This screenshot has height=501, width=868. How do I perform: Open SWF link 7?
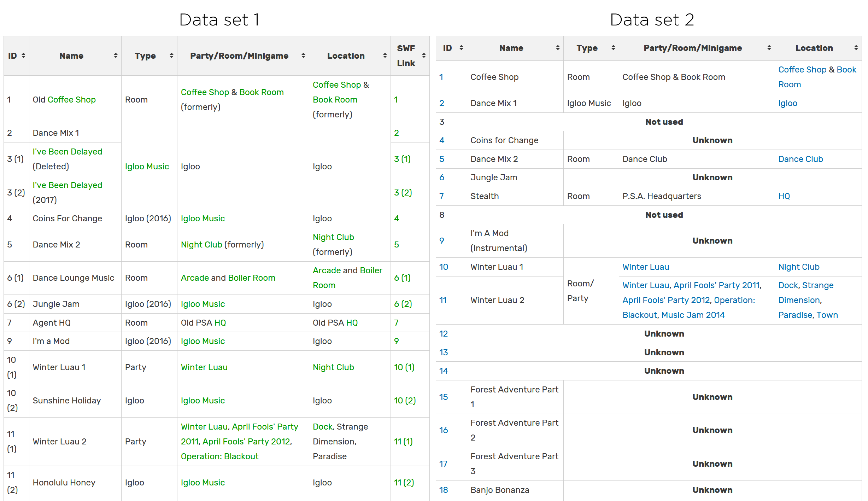coord(396,323)
